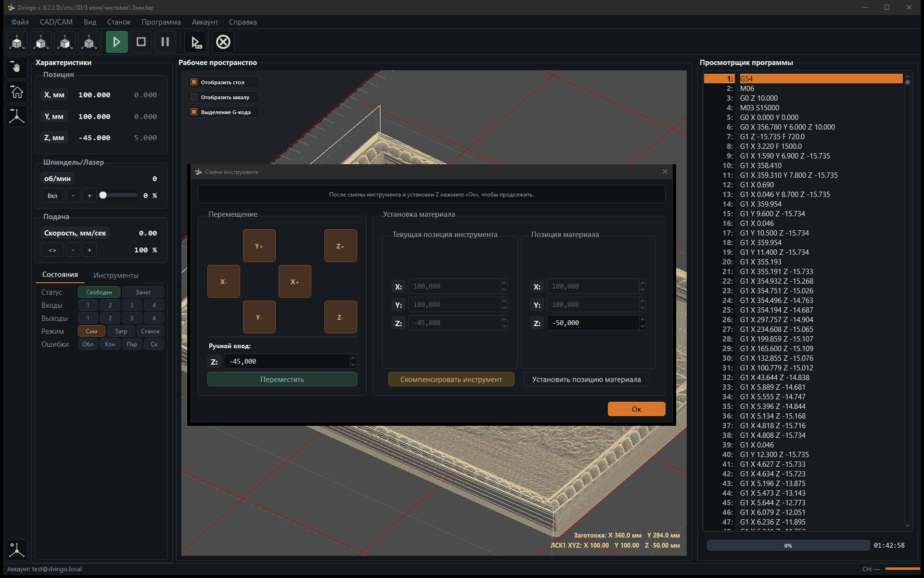Click the spindle power percentage slider
Image resolution: width=924 pixels, height=578 pixels.
[118, 196]
